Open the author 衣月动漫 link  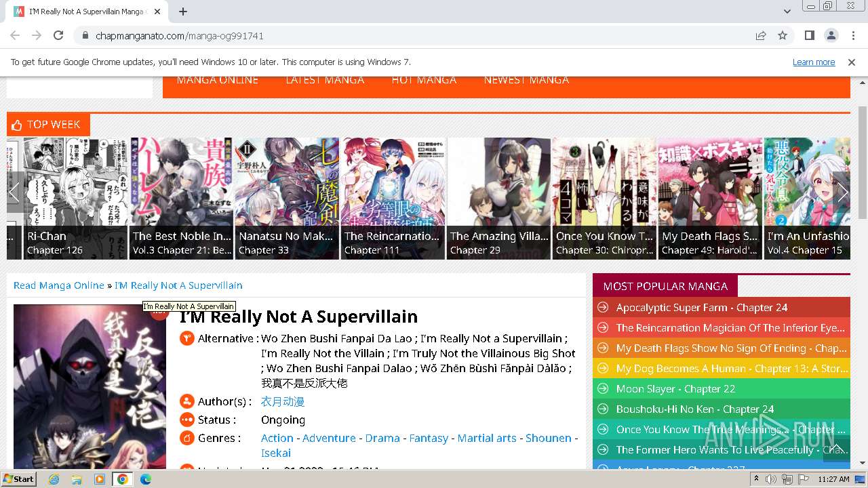point(283,402)
